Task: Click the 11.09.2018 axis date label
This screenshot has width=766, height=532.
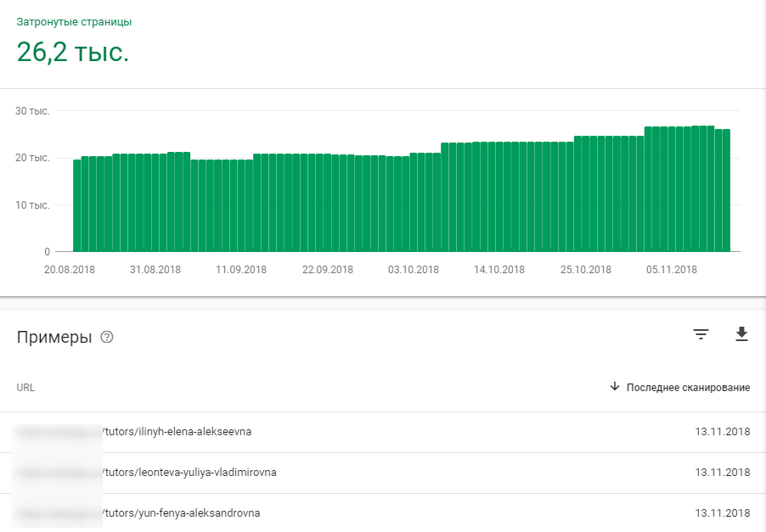Action: (241, 270)
